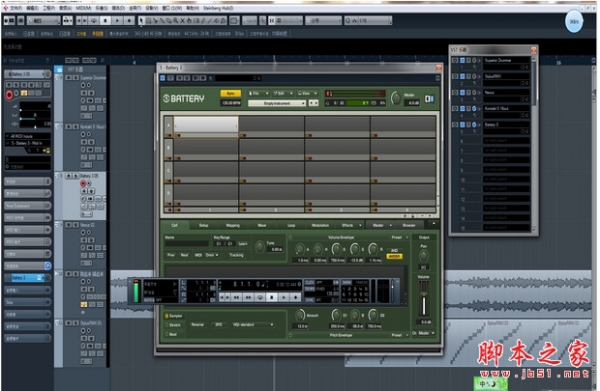Click Play in the top toolbar

(117, 21)
